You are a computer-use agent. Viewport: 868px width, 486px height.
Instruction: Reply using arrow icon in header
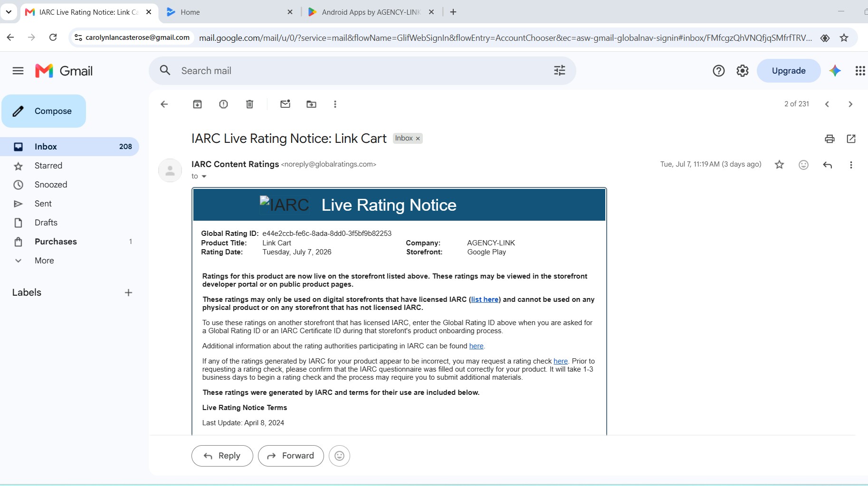pos(827,165)
